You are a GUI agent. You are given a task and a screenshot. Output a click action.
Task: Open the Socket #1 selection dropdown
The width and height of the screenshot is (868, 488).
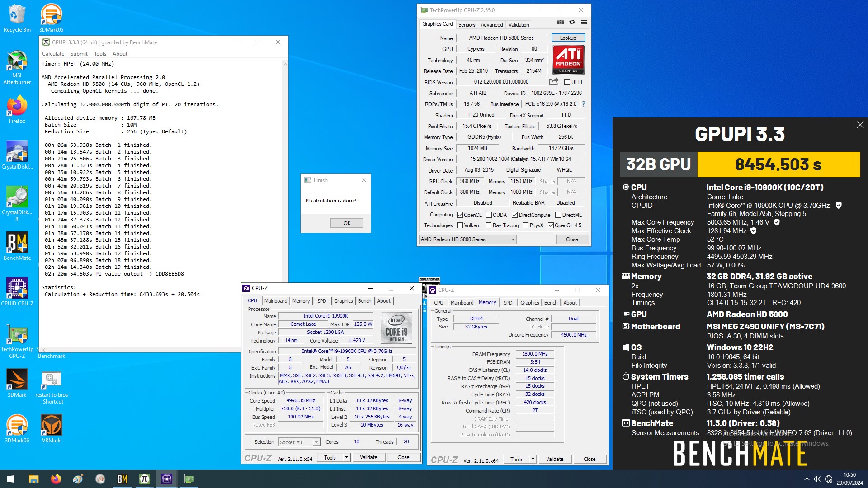(299, 442)
